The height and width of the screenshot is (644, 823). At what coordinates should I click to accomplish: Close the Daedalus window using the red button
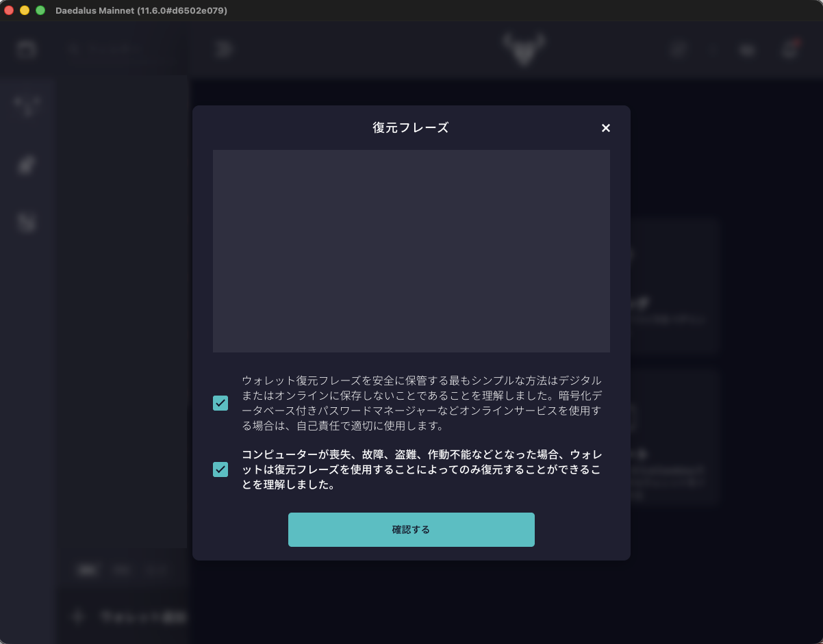(x=10, y=10)
